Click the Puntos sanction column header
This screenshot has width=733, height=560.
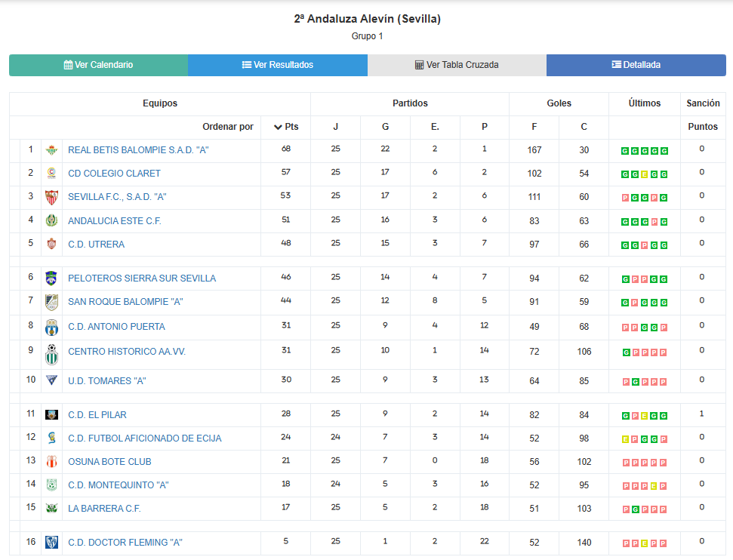[x=703, y=127]
